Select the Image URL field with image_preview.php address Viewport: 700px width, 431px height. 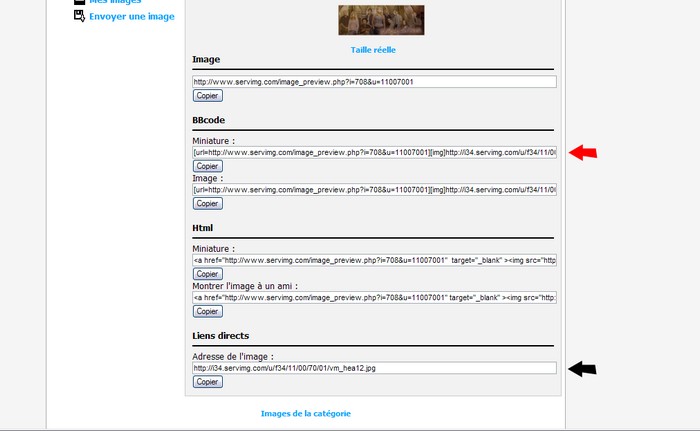[x=375, y=82]
